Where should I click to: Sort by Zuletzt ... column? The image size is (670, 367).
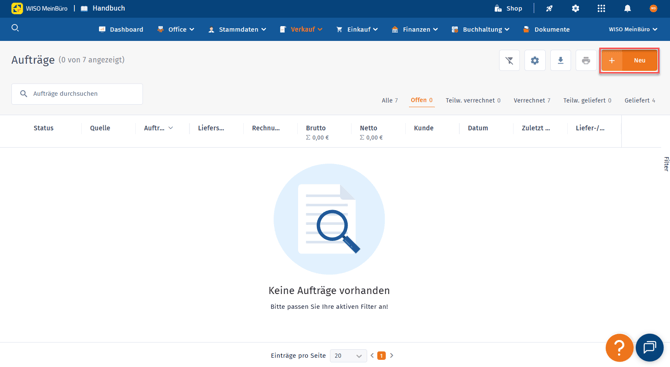click(536, 128)
